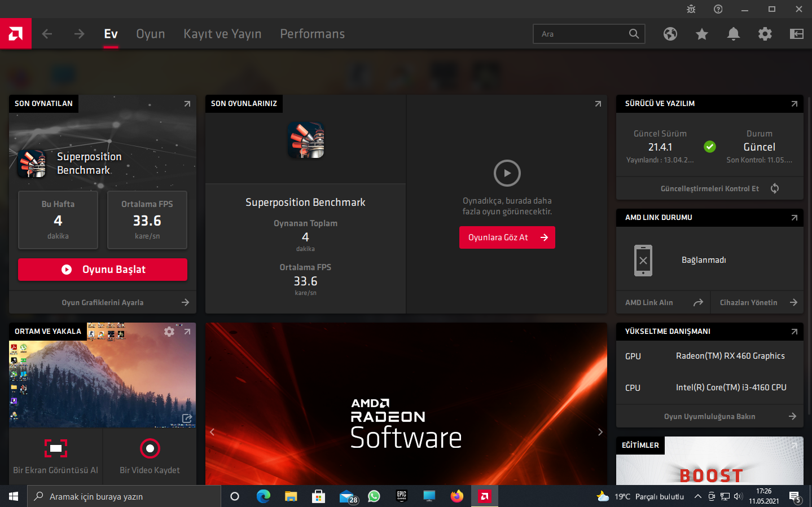This screenshot has width=812, height=507.
Task: Open Cihazları Yönetin
Action: pos(757,302)
